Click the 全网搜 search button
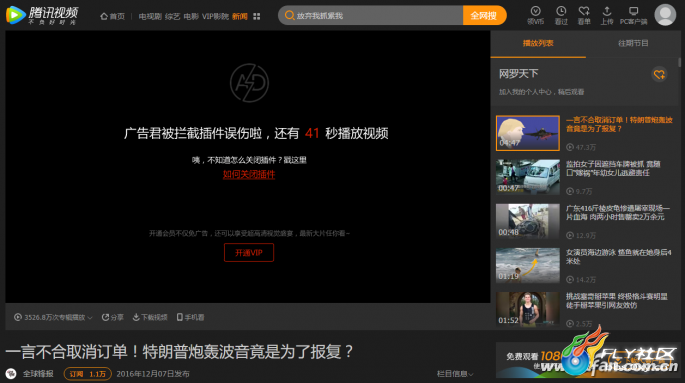Screen dimensions: 685x383 click(484, 16)
